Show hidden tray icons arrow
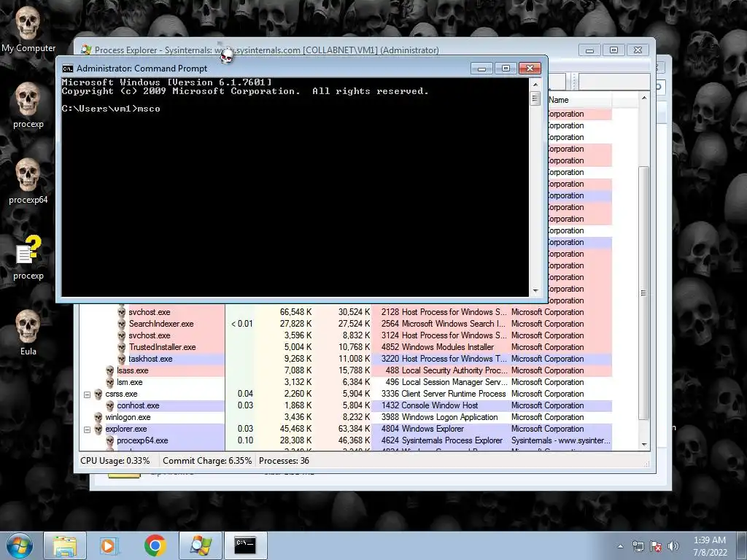747x560 pixels. (620, 546)
